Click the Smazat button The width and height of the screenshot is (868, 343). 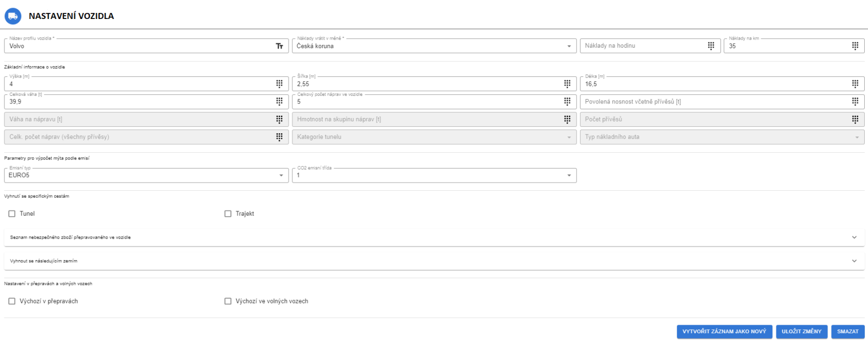point(847,332)
